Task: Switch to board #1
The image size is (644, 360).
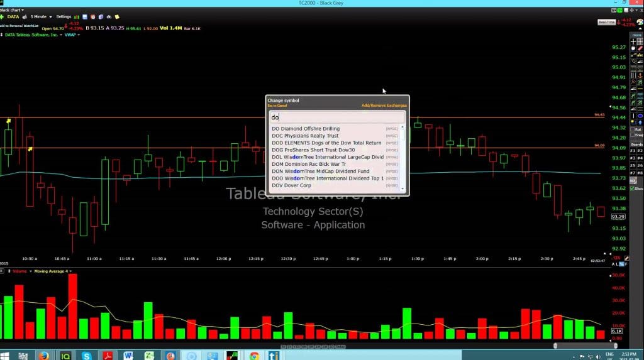Action: (633, 151)
